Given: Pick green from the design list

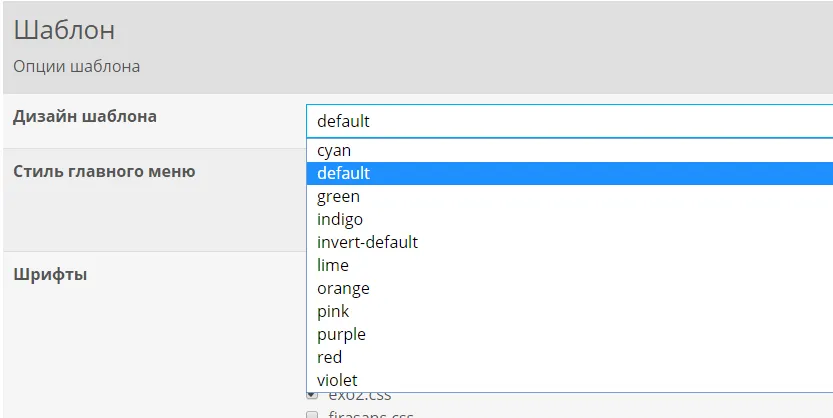Looking at the screenshot, I should 338,196.
